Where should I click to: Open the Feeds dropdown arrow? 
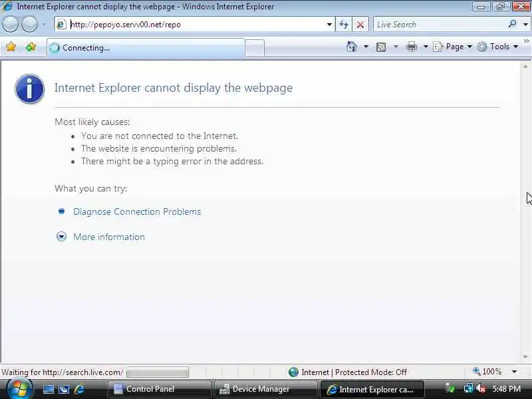pyautogui.click(x=396, y=47)
